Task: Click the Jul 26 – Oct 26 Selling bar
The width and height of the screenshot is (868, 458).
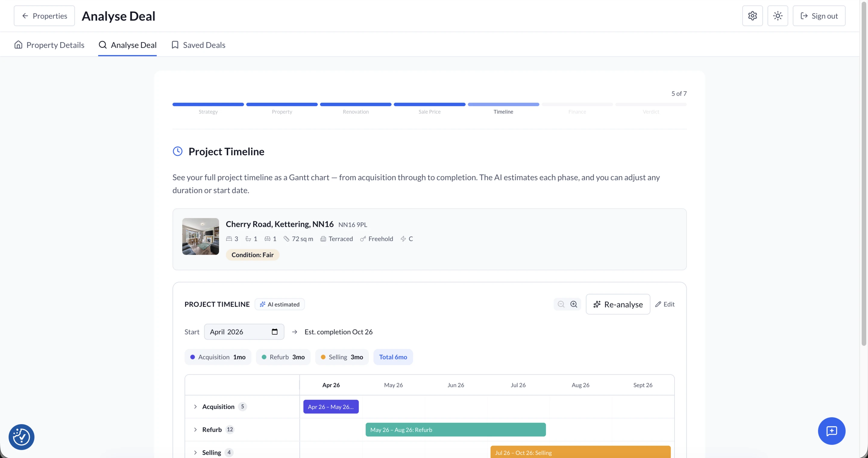Action: 580,452
